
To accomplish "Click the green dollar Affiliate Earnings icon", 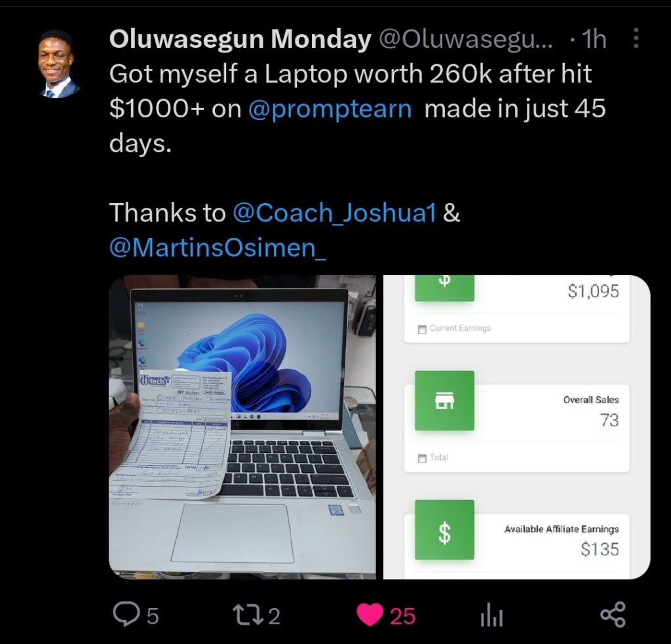I will 445,530.
